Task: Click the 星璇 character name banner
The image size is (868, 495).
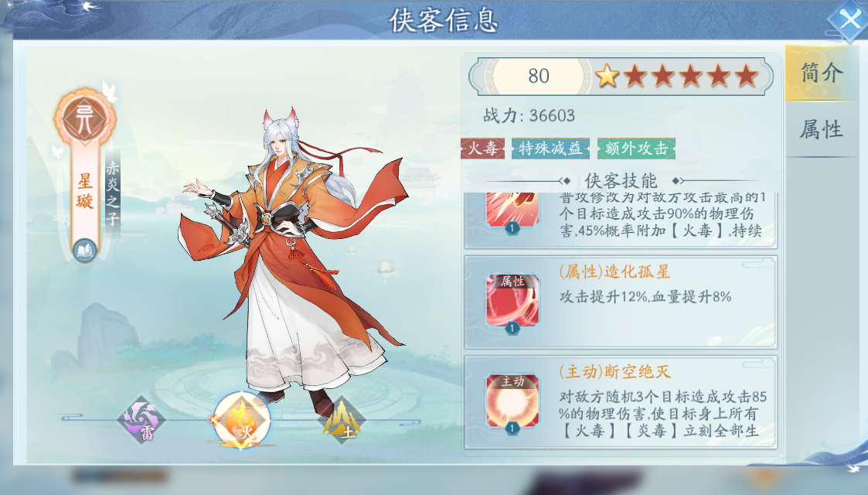Action: (85, 191)
